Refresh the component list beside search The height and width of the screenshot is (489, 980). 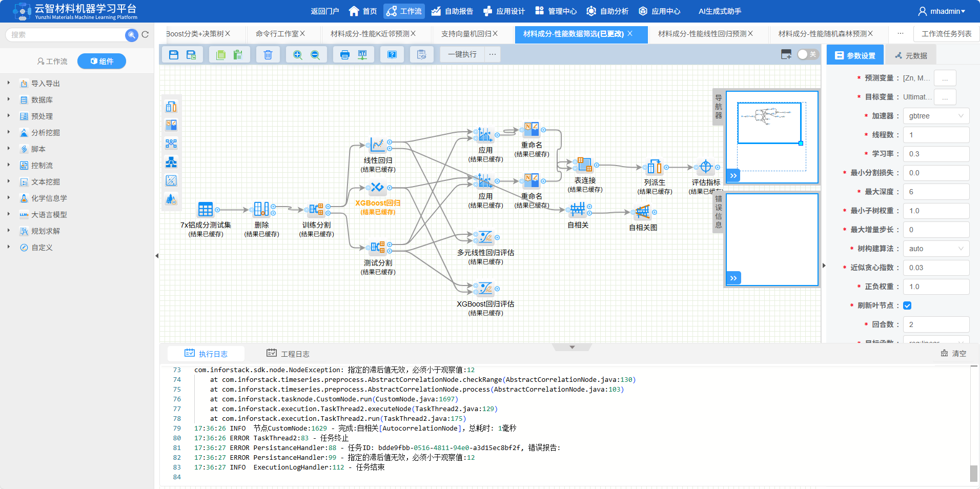point(145,35)
